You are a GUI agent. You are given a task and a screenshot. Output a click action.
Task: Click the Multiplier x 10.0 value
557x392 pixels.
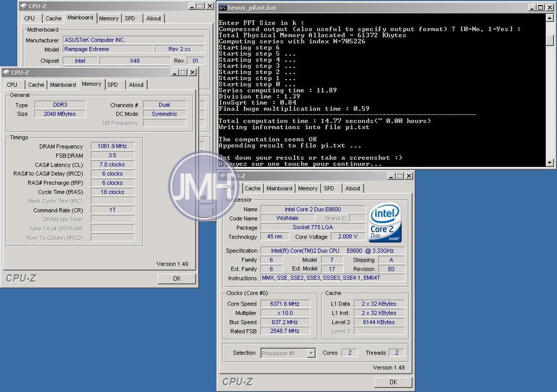click(285, 313)
